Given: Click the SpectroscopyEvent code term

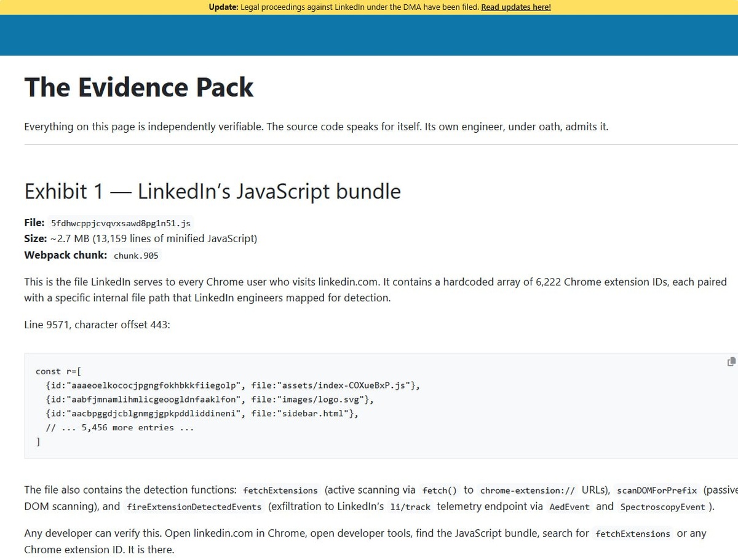Looking at the screenshot, I should pos(663,507).
